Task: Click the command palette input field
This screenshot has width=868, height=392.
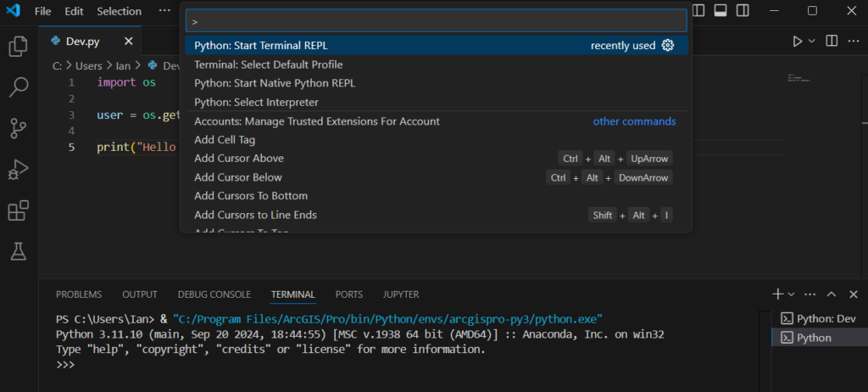Action: [x=436, y=20]
